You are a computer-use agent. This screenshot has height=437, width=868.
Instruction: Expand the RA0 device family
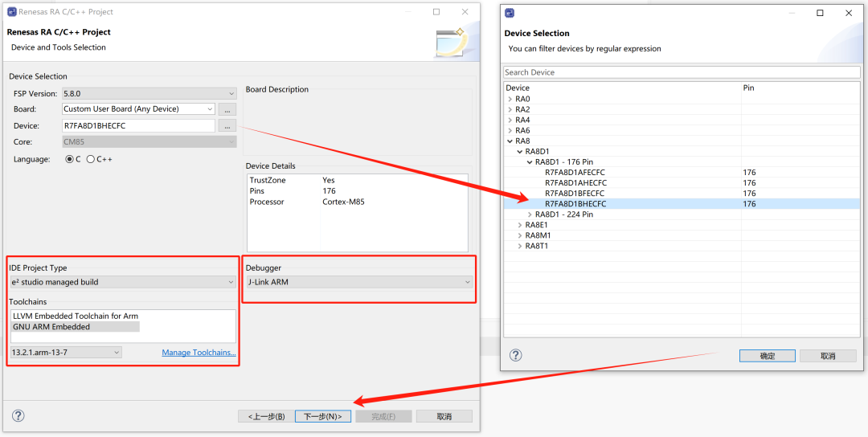coord(510,99)
